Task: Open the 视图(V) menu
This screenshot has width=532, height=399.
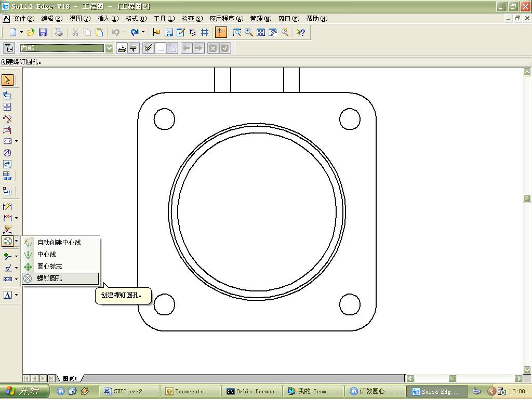Action: point(80,19)
